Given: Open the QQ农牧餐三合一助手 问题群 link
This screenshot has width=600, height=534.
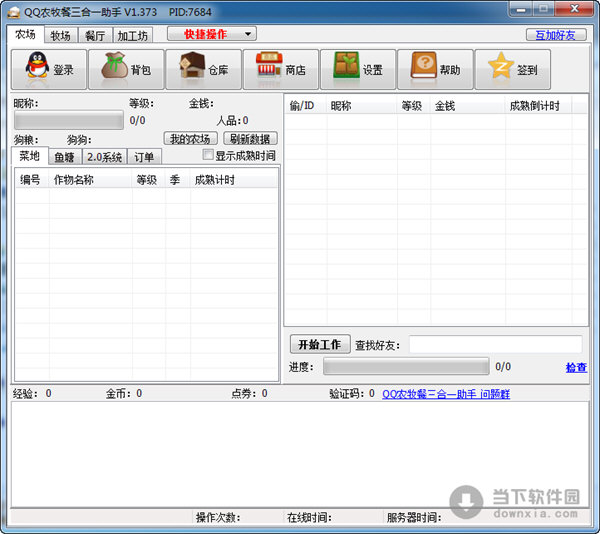Looking at the screenshot, I should tap(446, 394).
